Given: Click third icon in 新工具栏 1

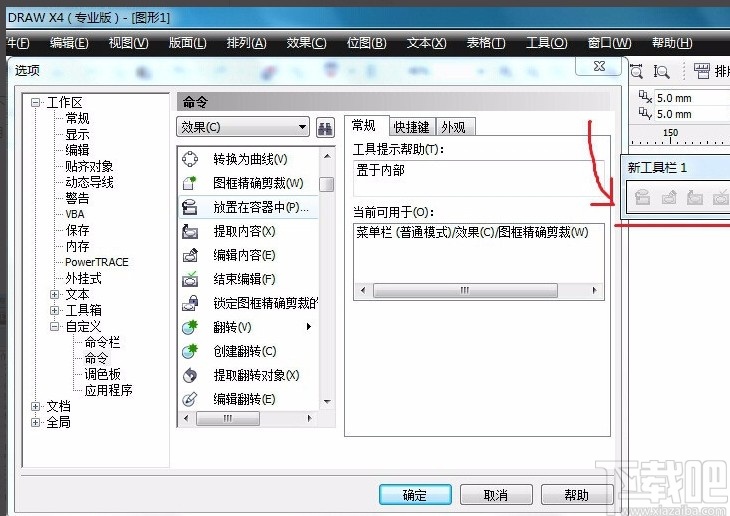Looking at the screenshot, I should (695, 197).
